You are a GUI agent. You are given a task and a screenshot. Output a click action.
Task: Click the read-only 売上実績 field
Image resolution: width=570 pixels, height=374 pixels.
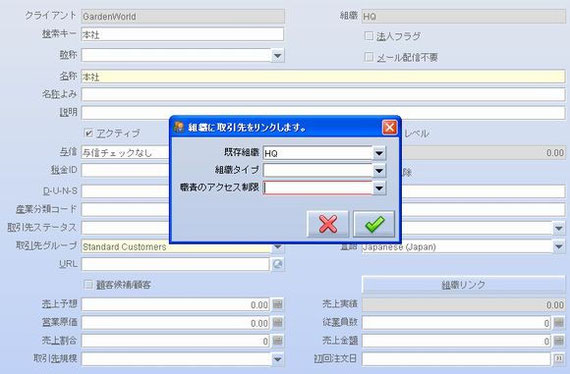pyautogui.click(x=463, y=305)
